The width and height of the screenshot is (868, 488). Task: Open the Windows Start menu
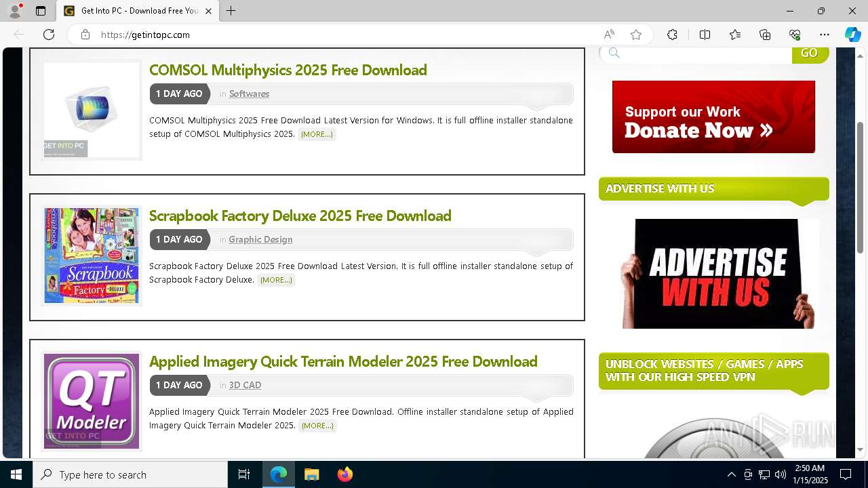[16, 474]
